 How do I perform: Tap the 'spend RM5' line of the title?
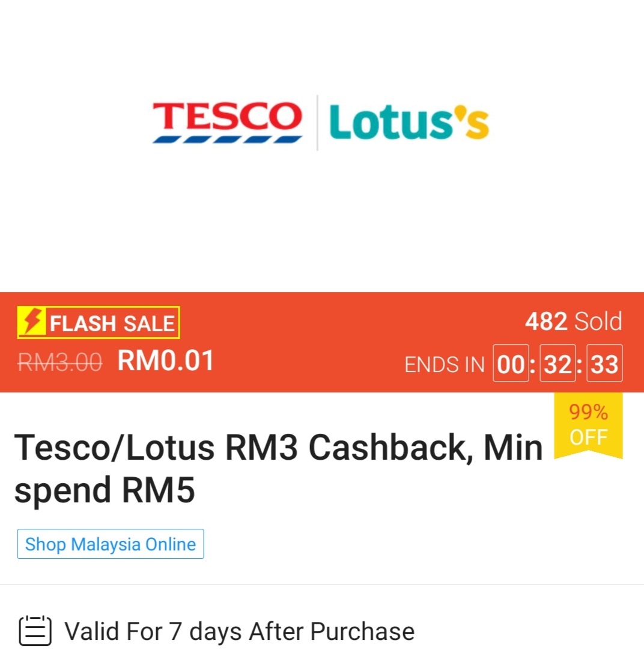click(105, 490)
